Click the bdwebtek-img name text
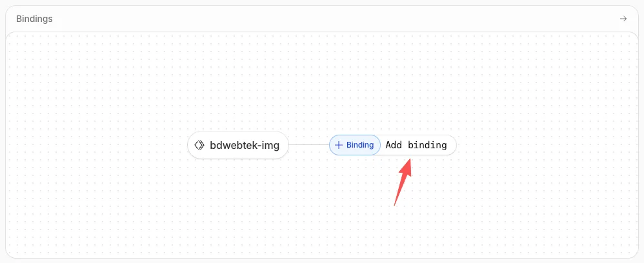644x263 pixels. tap(245, 145)
